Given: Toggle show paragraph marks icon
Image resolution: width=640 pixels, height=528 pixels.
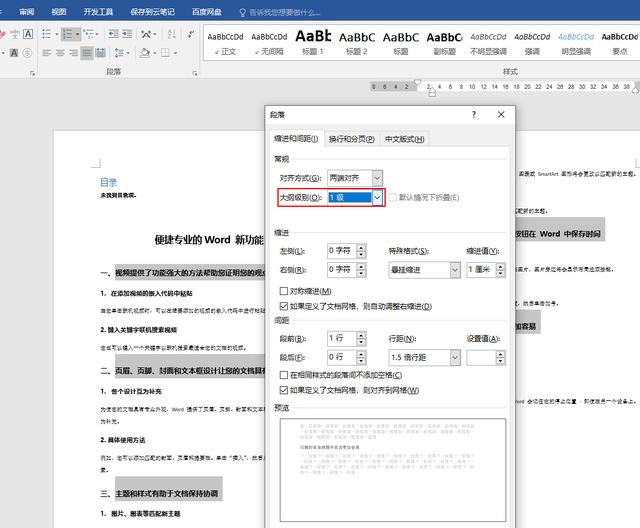Looking at the screenshot, I should 191,34.
